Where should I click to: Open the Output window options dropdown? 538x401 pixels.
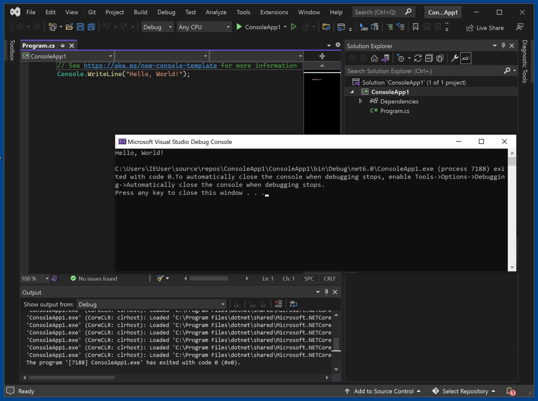318,292
